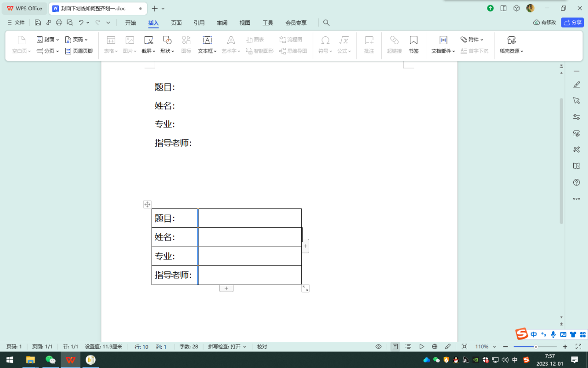
Task: Open the settings sliders icon in right sidebar
Action: [577, 117]
